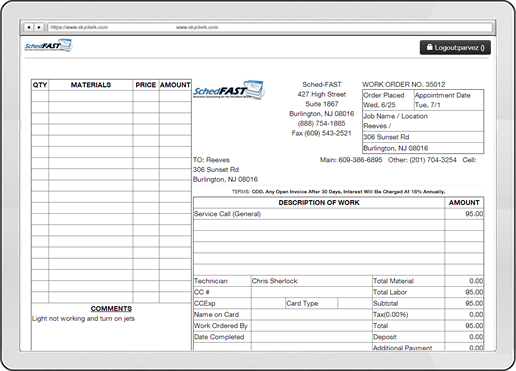Click the CCExp expiration field

point(268,303)
